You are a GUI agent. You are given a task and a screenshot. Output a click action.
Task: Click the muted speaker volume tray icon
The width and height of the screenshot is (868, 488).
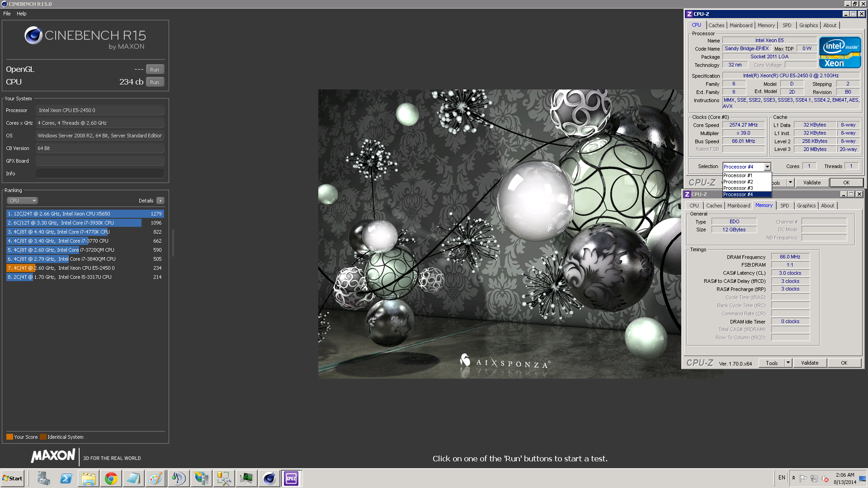click(x=825, y=478)
